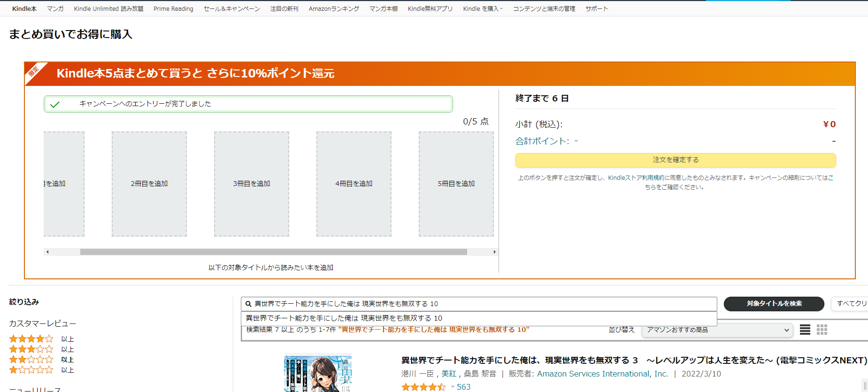Open Kindle Unlimited 読み放題 menu
The width and height of the screenshot is (868, 392).
108,8
